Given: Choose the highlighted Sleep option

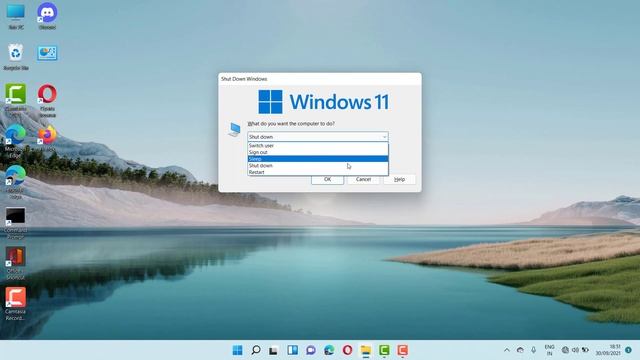Looking at the screenshot, I should click(318, 159).
